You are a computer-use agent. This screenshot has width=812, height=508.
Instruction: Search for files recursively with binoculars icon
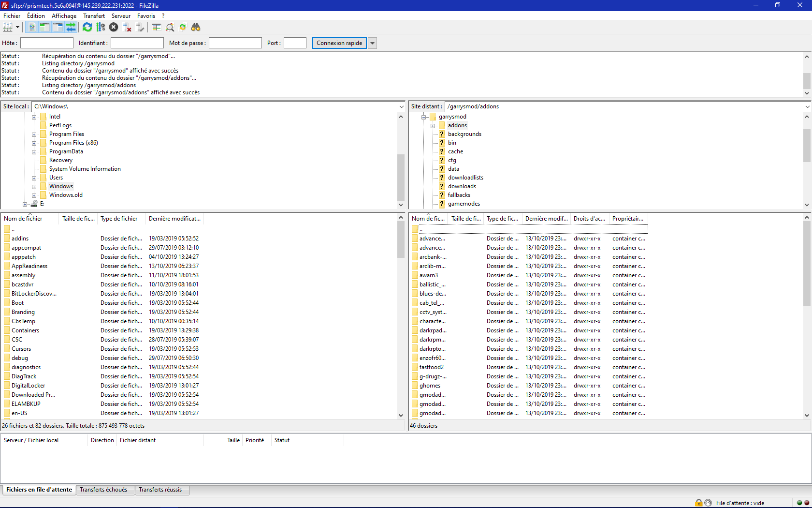tap(196, 27)
